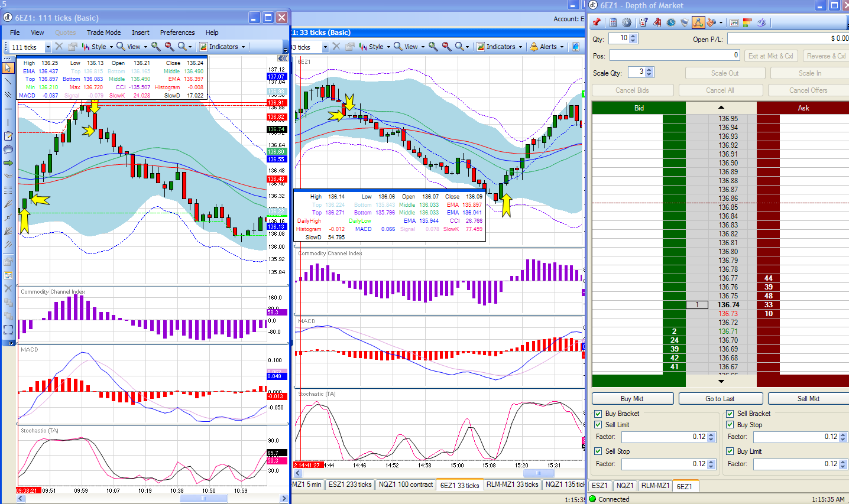Click the phone icon in 33 ticks toolbar
The width and height of the screenshot is (849, 504).
pos(575,47)
